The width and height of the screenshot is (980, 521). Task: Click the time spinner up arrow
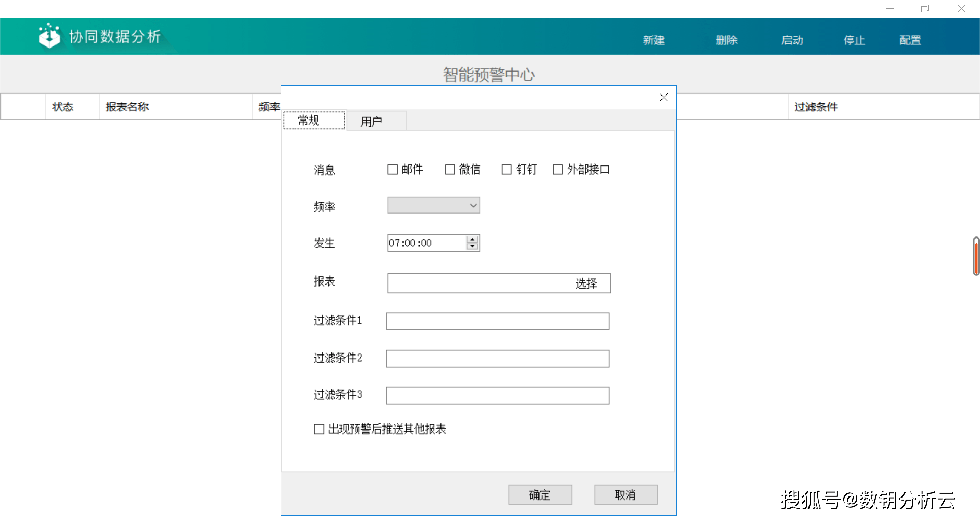[473, 239]
